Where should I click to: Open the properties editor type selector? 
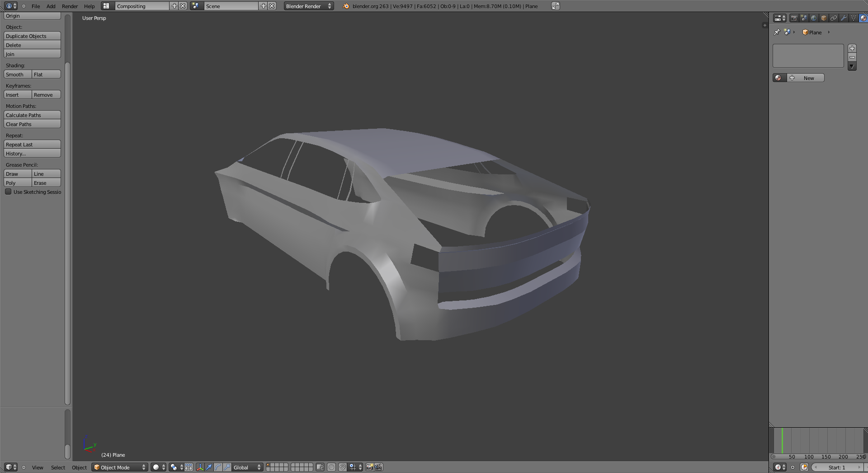tap(780, 18)
